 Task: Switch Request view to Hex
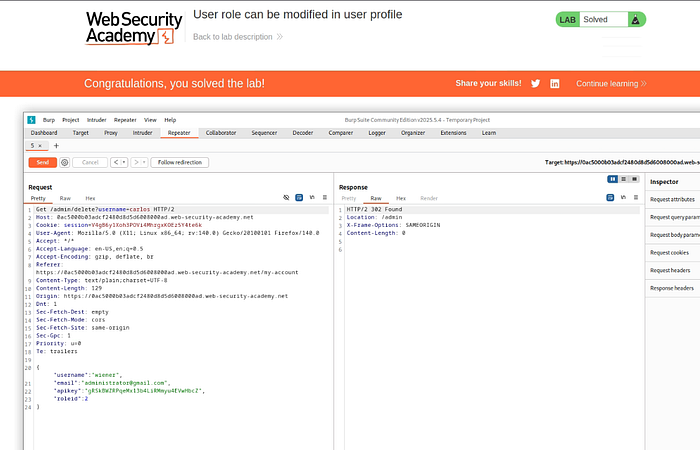pos(90,198)
